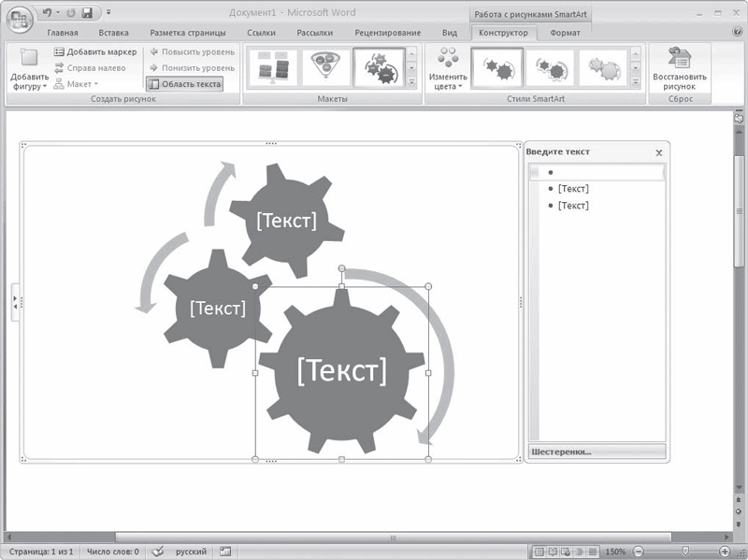Viewport: 748px width, 560px height.
Task: Open the Word help question icon
Action: [x=737, y=32]
